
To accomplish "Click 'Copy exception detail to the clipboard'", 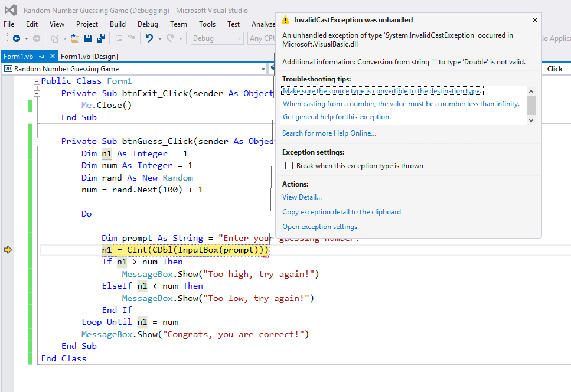I will [x=341, y=212].
